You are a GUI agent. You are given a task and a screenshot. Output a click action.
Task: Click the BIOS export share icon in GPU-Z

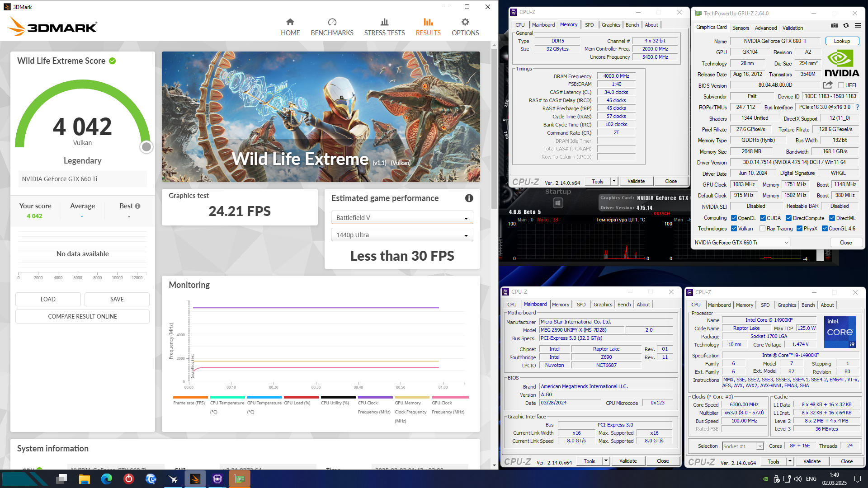click(x=828, y=85)
